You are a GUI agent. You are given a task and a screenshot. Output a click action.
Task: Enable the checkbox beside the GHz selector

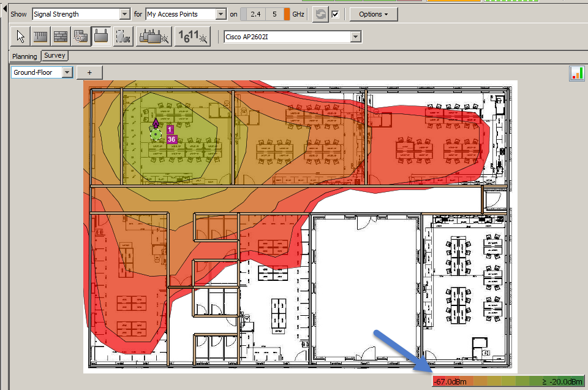(334, 13)
